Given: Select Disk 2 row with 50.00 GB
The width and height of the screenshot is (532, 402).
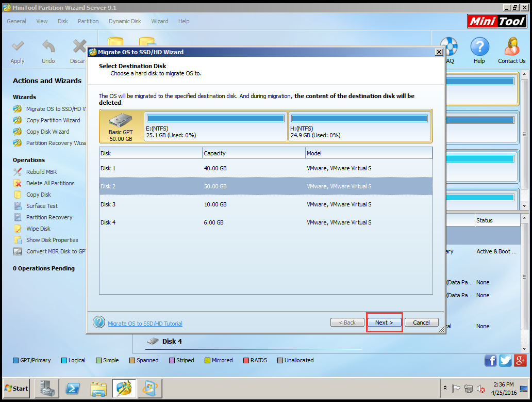Looking at the screenshot, I should pos(266,186).
